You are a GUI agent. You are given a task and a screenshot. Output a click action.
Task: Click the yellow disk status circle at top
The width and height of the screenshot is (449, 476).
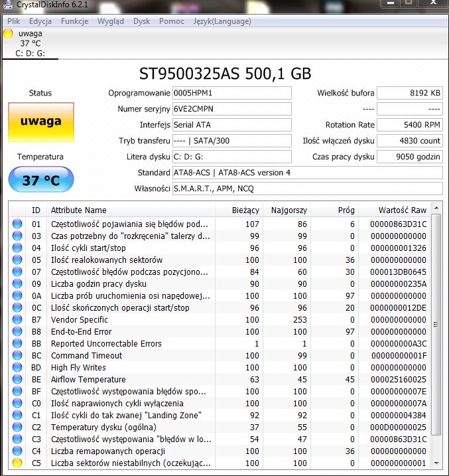pyautogui.click(x=8, y=33)
